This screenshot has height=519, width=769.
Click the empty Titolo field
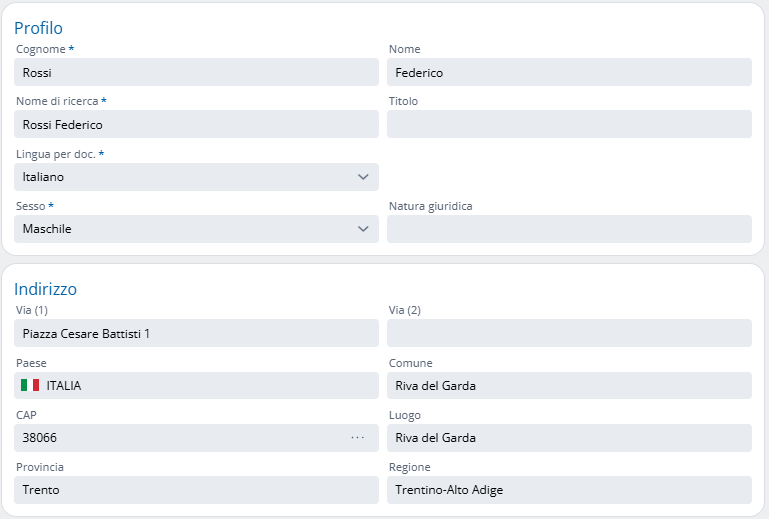tap(568, 125)
